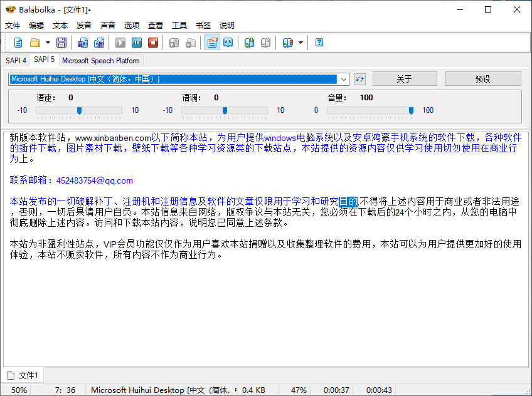532x396 pixels.
Task: Open the 文件 menu
Action: click(13, 26)
